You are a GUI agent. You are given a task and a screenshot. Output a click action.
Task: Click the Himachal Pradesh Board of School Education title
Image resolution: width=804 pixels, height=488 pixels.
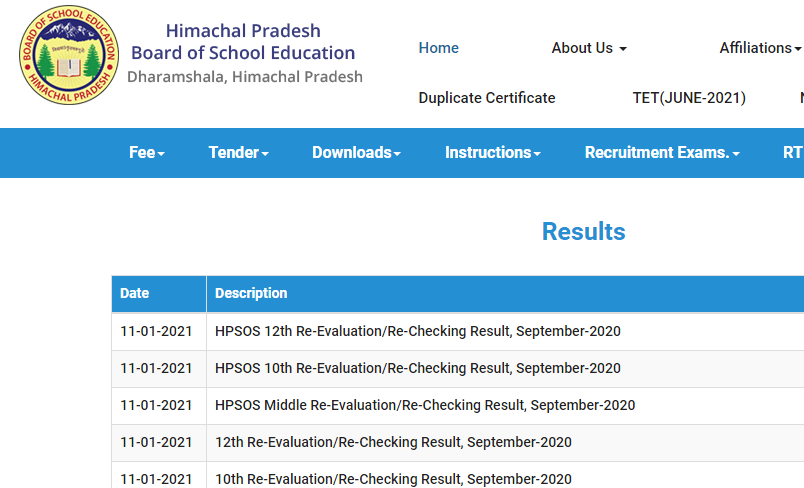click(x=243, y=42)
